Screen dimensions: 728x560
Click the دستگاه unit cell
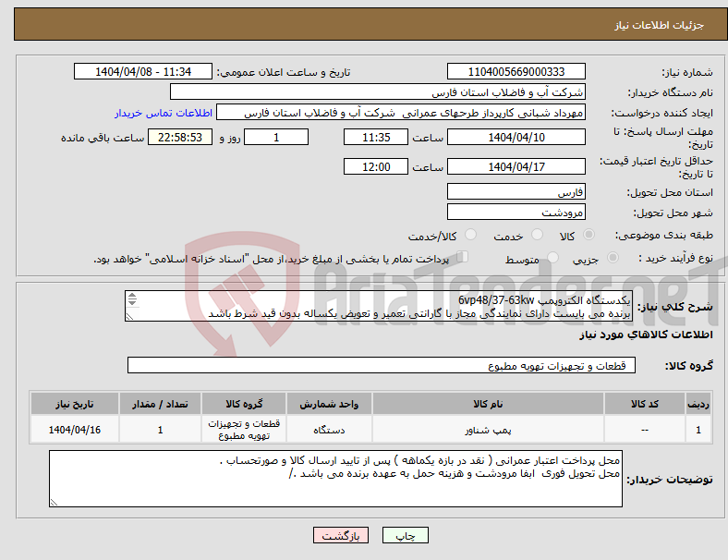click(329, 430)
